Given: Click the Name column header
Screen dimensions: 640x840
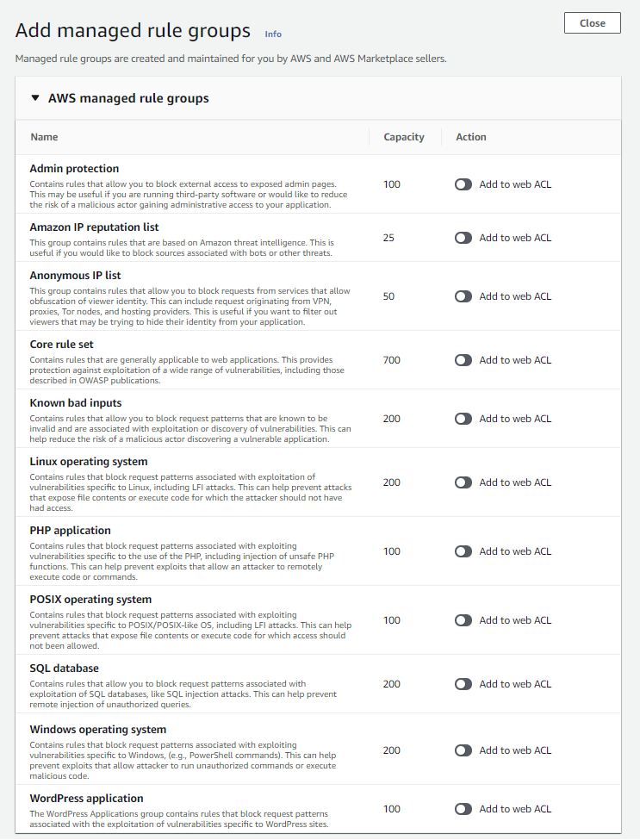Looking at the screenshot, I should point(45,137).
